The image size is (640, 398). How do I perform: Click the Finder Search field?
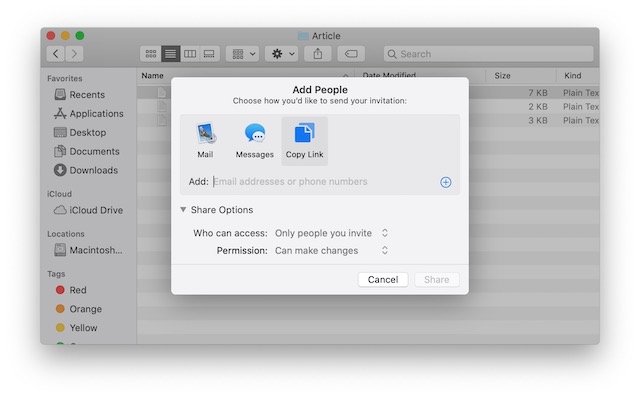tap(488, 54)
